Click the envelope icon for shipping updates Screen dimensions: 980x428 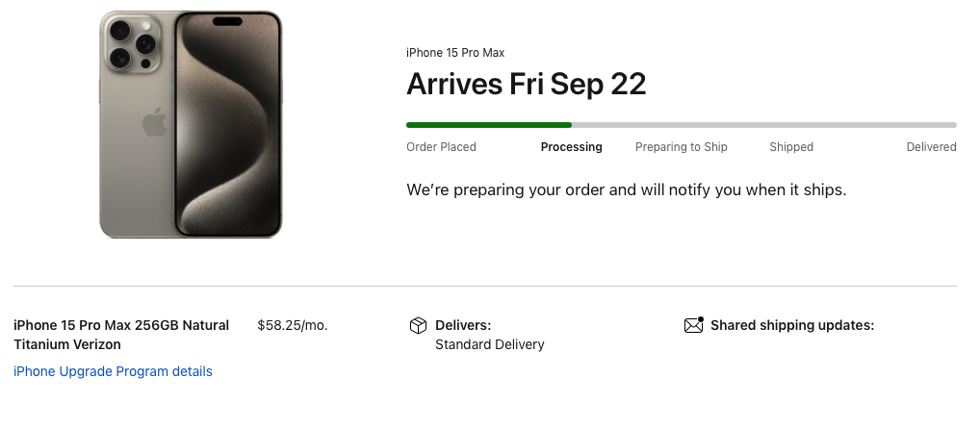(x=693, y=325)
